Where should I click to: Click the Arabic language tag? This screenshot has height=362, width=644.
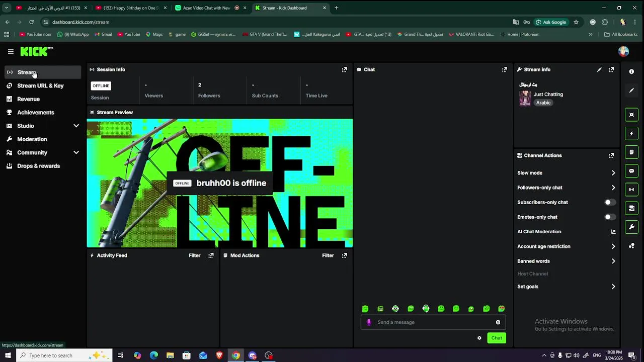tap(543, 103)
